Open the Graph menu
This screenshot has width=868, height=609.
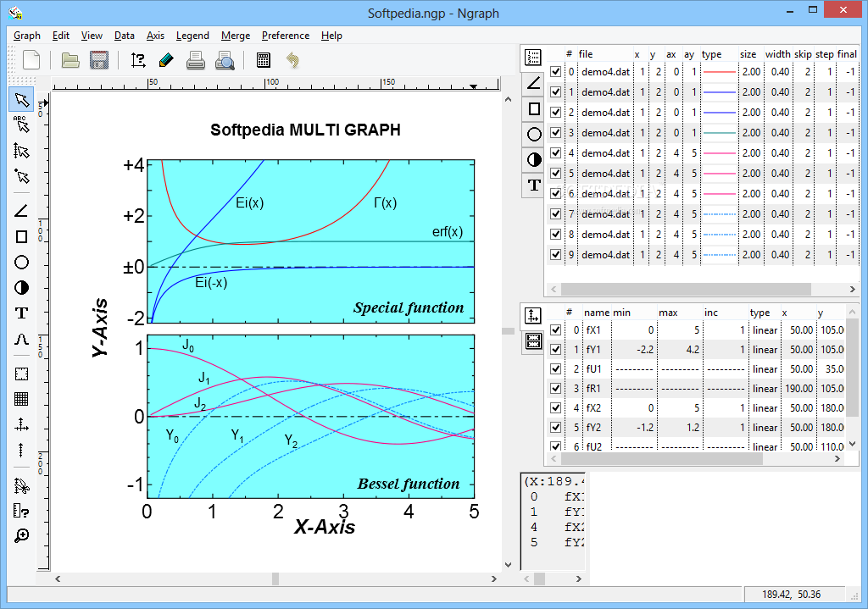click(27, 36)
